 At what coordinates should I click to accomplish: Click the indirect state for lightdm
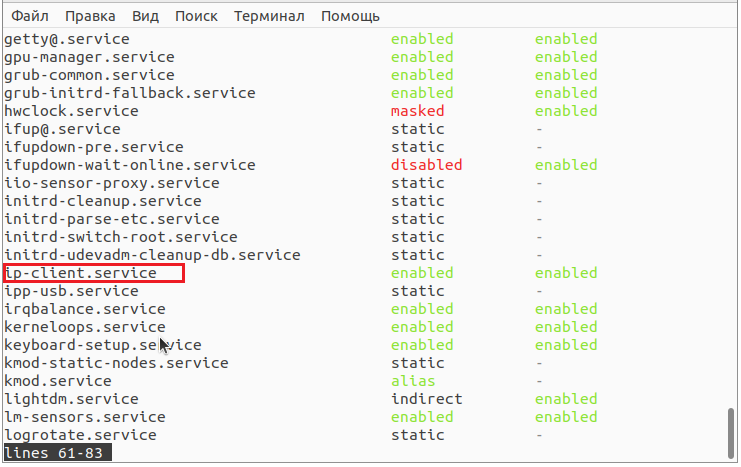click(x=426, y=399)
